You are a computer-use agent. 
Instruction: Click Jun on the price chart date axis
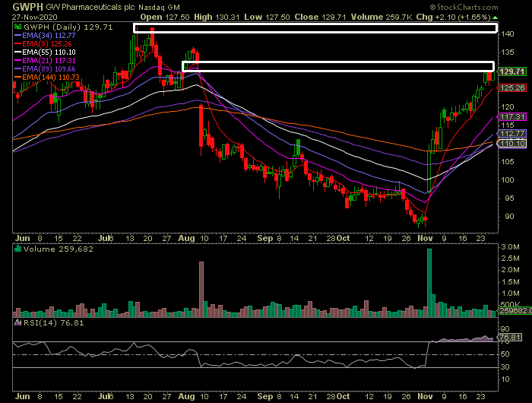click(22, 238)
